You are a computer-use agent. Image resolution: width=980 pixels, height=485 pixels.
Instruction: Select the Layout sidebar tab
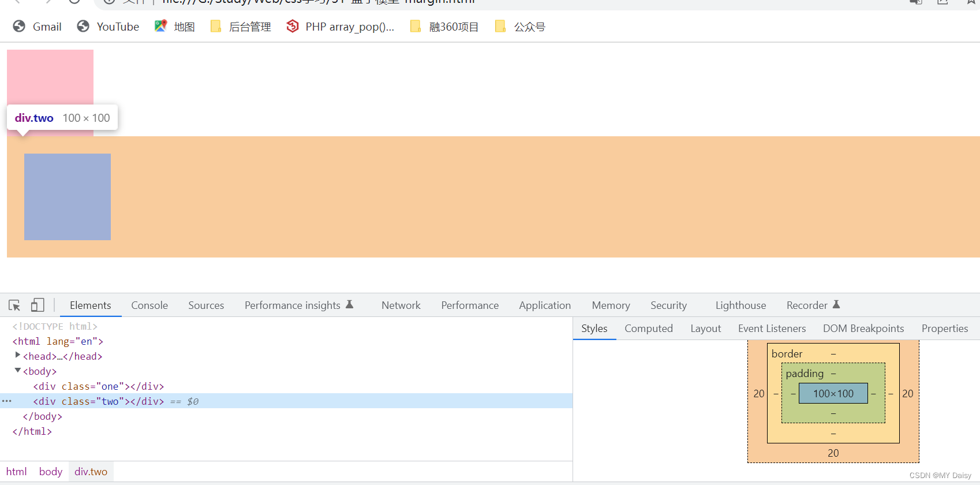(x=705, y=329)
